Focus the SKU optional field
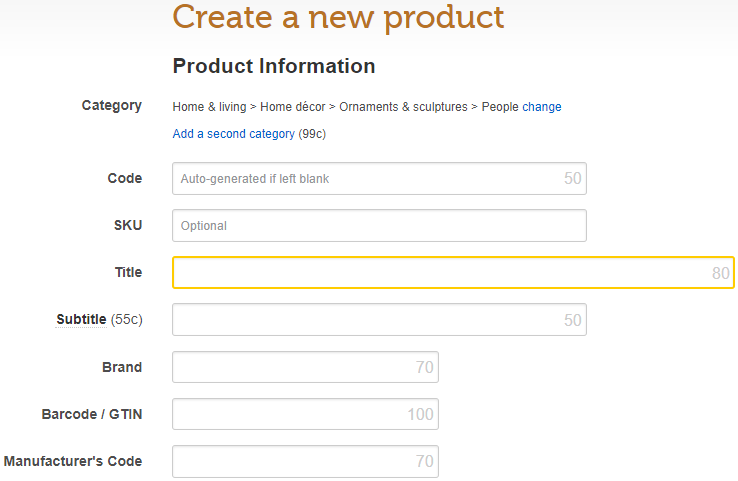 coord(379,225)
